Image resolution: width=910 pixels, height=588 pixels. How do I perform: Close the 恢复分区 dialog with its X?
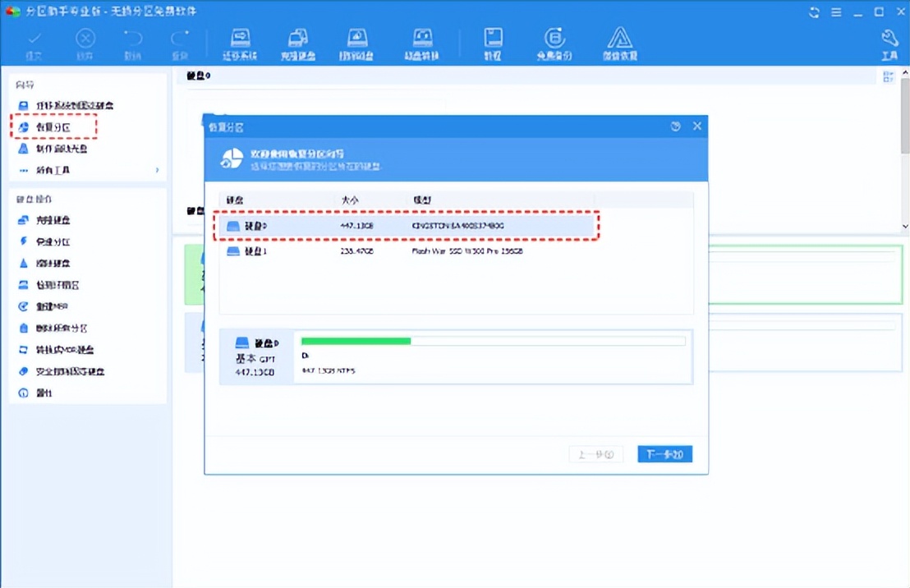tap(697, 126)
